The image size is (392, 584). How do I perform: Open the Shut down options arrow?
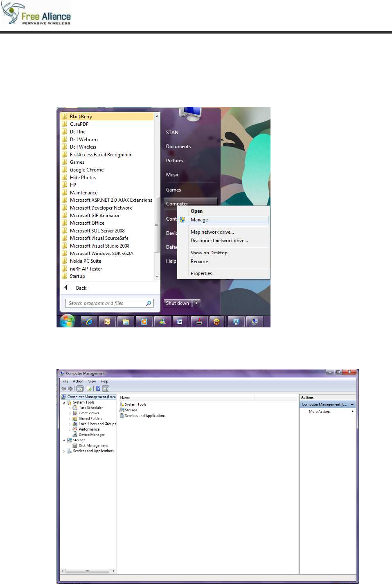coord(196,303)
